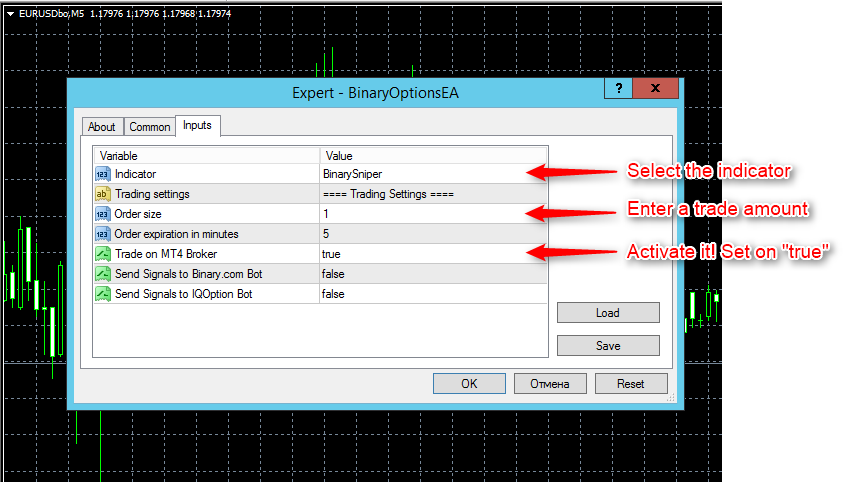867x482 pixels.
Task: Select the Send Signals to Binary.com Bot label
Action: [x=189, y=274]
